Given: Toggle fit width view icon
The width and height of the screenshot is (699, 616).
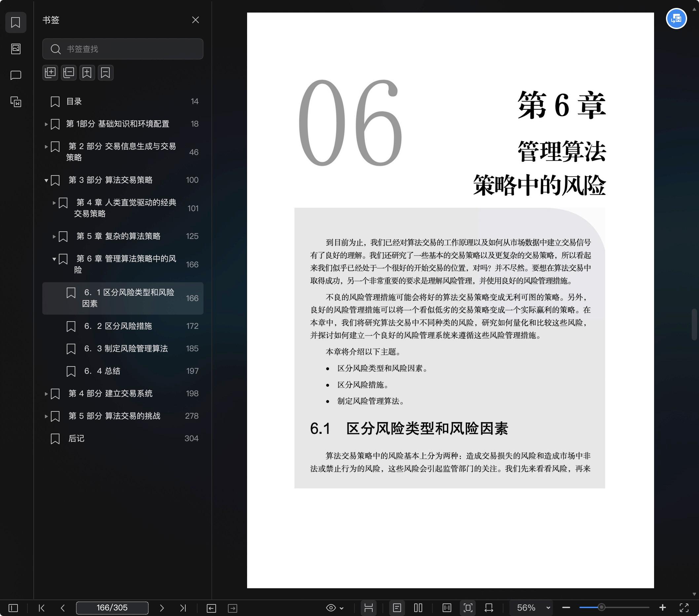Looking at the screenshot, I should pyautogui.click(x=489, y=608).
